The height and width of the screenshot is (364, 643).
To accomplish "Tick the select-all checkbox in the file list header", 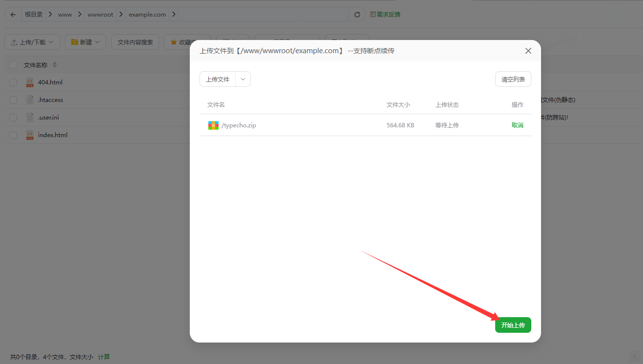I will point(13,65).
